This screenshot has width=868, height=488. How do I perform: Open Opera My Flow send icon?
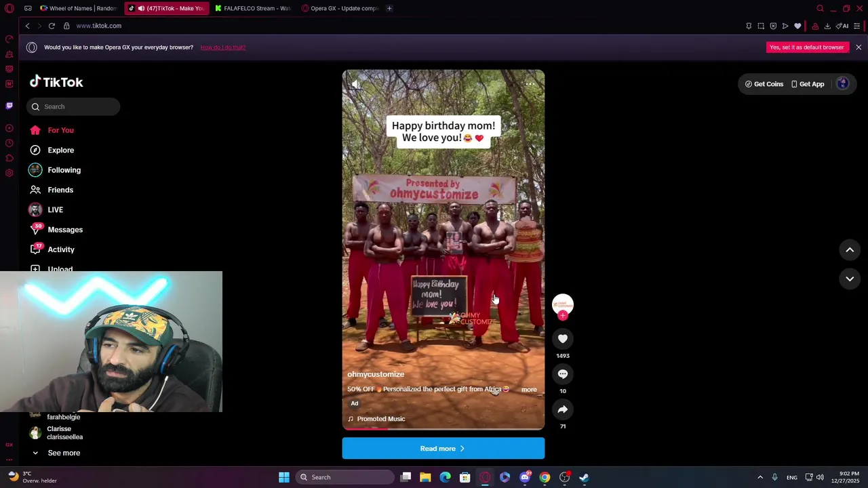pyautogui.click(x=785, y=26)
